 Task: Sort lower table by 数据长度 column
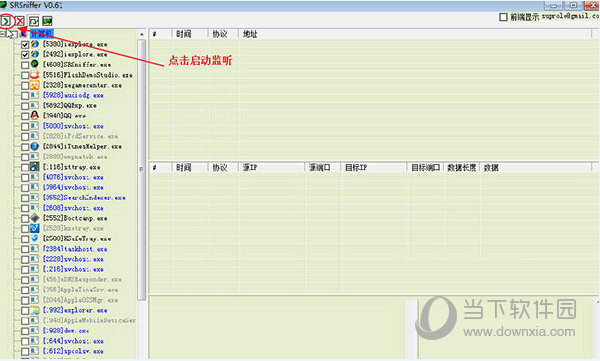[x=461, y=167]
